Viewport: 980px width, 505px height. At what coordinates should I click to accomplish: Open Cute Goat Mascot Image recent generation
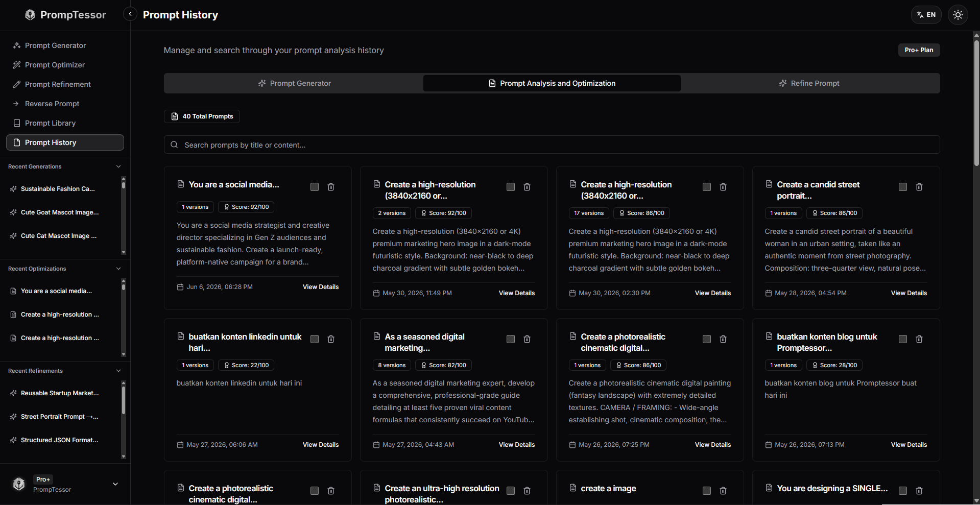point(57,212)
